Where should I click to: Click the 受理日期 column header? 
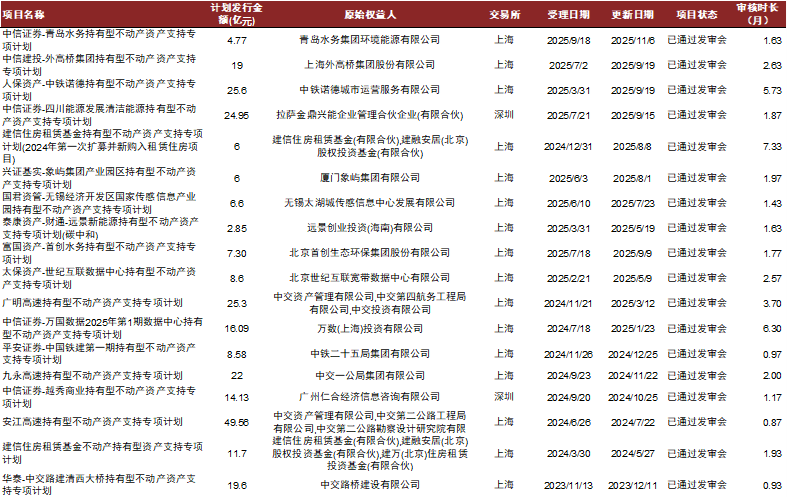[568, 15]
